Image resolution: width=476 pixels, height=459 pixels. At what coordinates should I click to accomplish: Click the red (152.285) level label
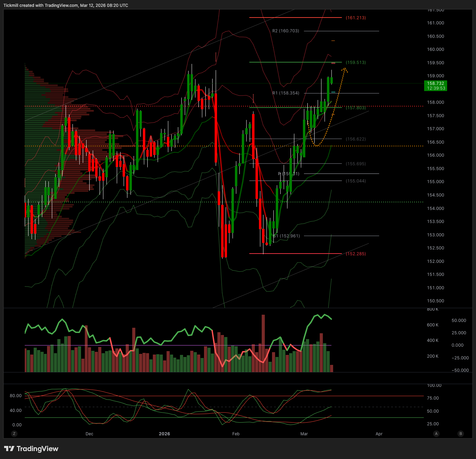tap(356, 254)
